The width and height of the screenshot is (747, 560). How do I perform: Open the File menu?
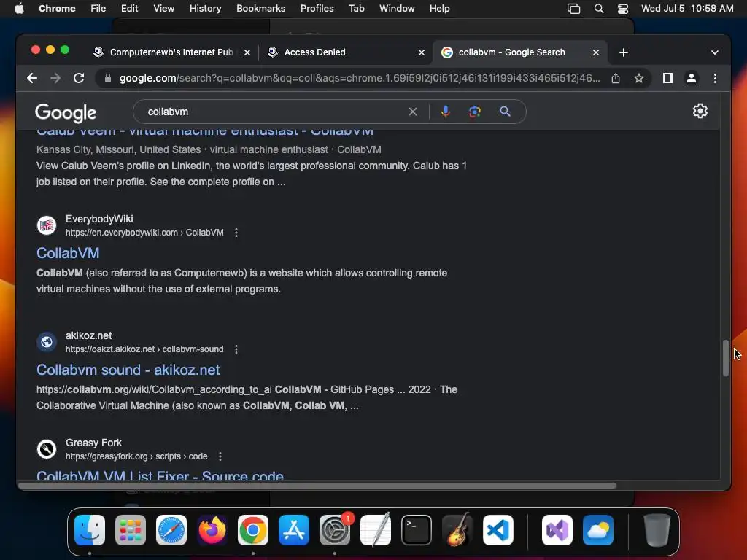pyautogui.click(x=98, y=9)
